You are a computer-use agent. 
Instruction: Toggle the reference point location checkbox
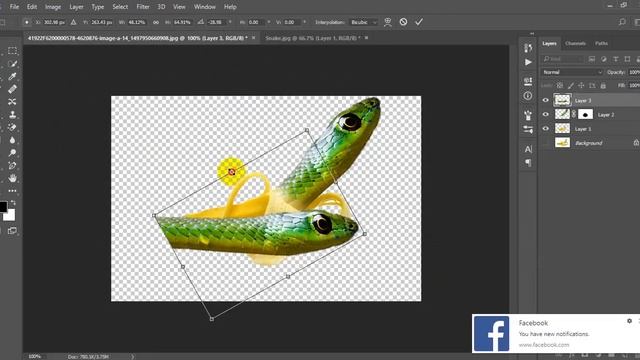coord(27,22)
